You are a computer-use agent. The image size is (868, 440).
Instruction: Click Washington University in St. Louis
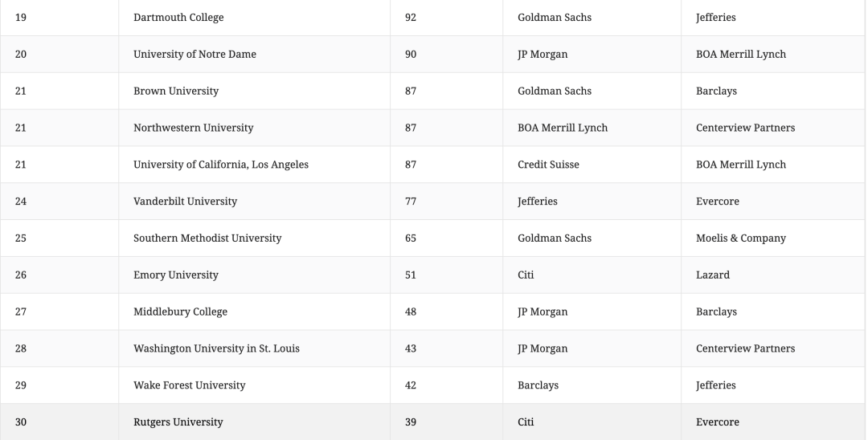[x=216, y=348]
